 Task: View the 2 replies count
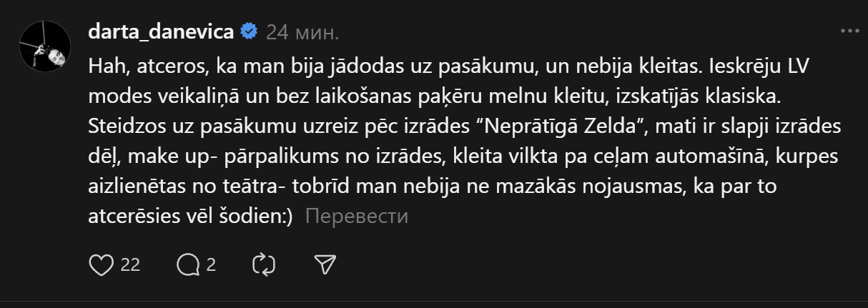[x=211, y=265]
